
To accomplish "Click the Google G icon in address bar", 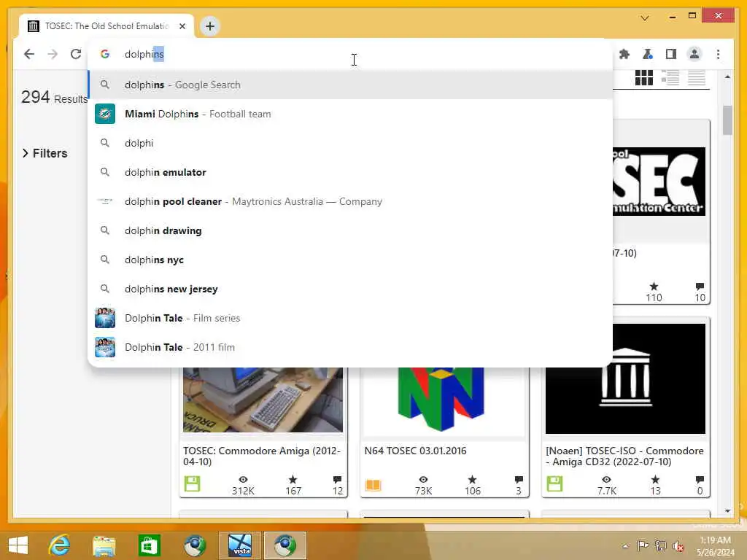I will (x=105, y=54).
